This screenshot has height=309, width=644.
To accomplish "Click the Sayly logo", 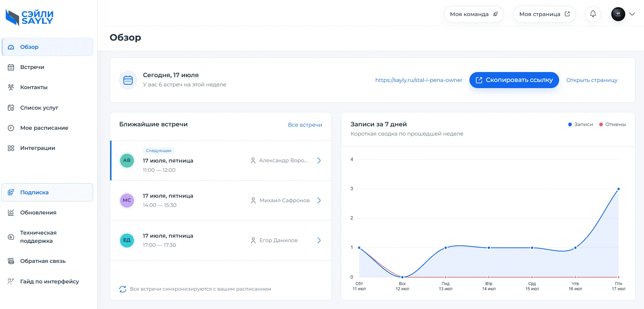I will (30, 17).
